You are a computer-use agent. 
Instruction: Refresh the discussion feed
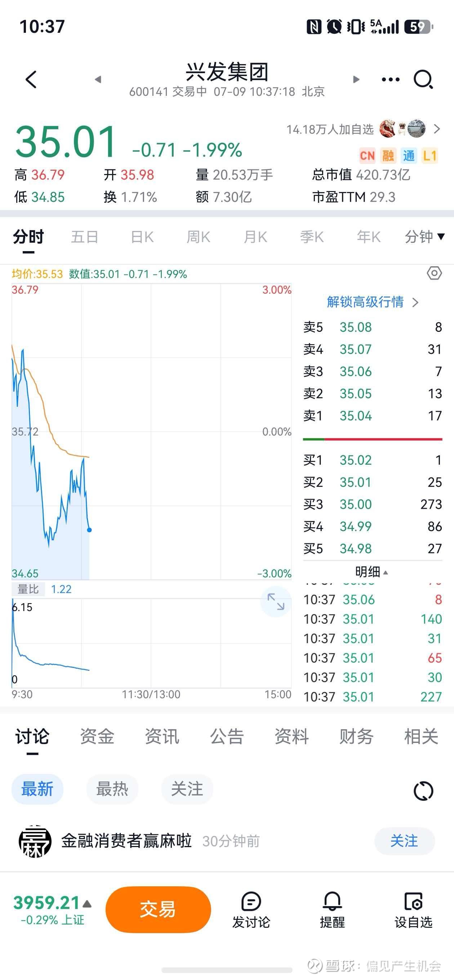pyautogui.click(x=423, y=791)
